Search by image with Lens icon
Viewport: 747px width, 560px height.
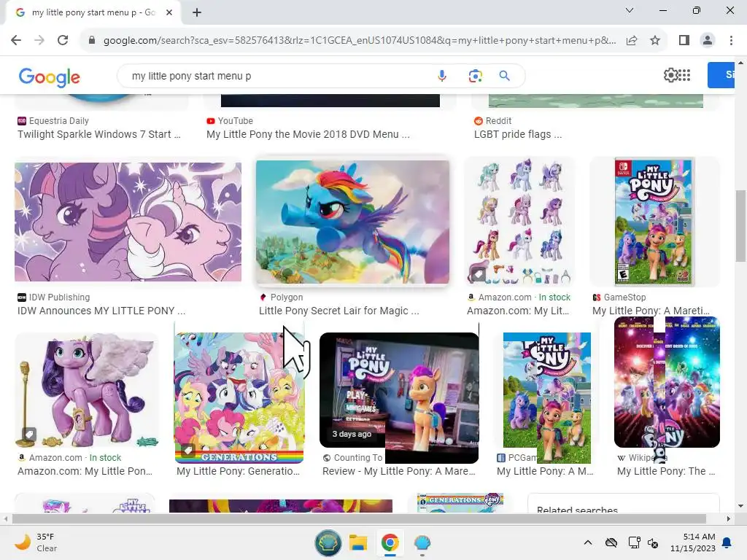pyautogui.click(x=475, y=76)
